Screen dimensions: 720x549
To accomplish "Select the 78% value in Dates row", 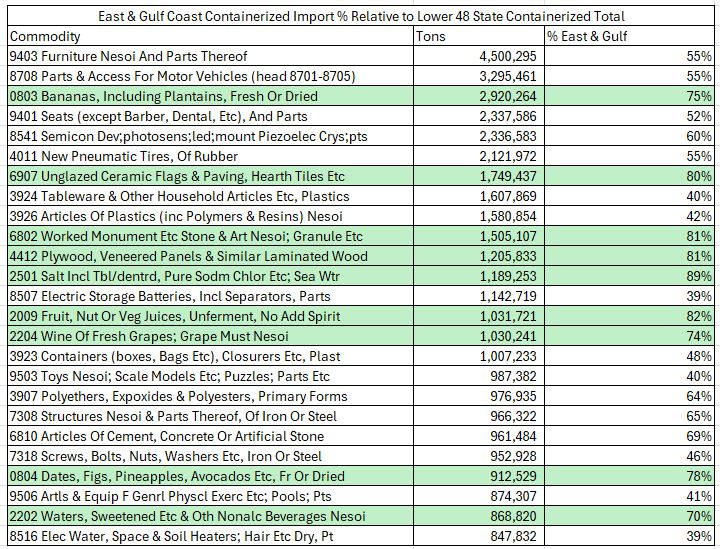I will [x=698, y=476].
